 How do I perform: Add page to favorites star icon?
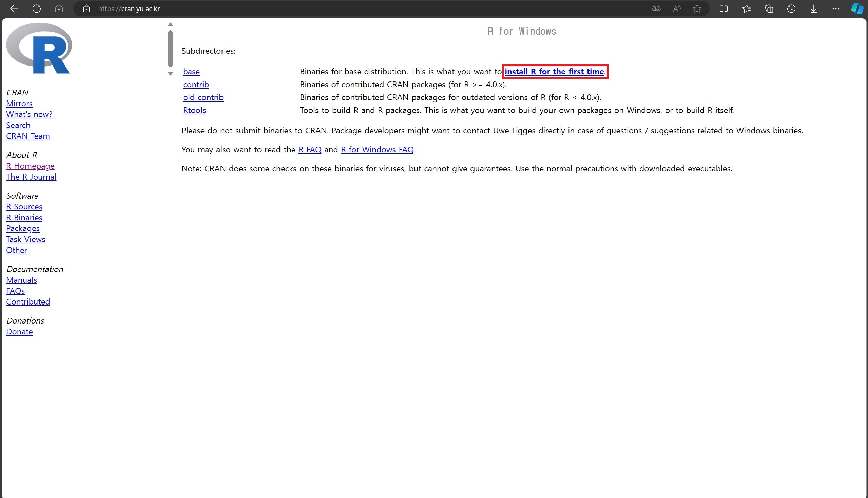click(x=697, y=8)
